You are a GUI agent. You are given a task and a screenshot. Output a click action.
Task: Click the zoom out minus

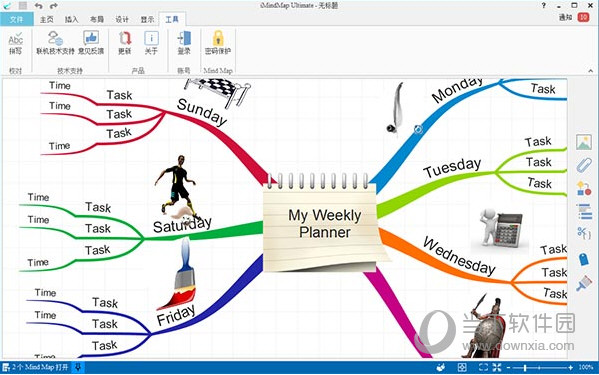click(508, 368)
